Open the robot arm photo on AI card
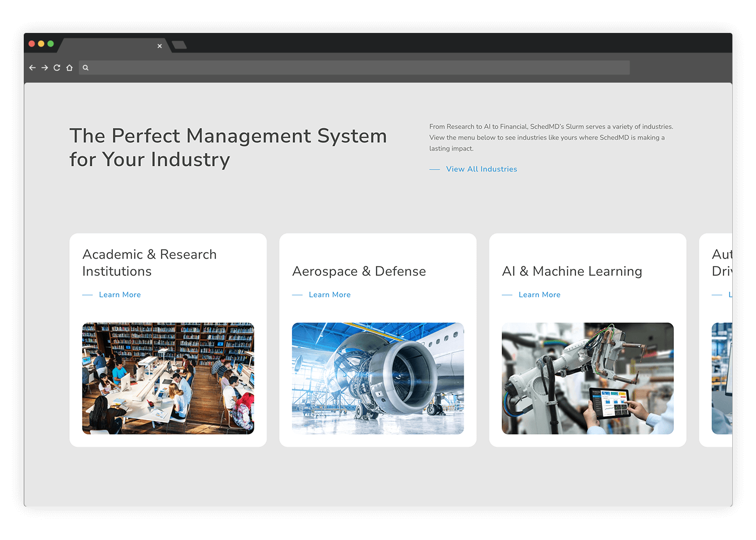756x540 pixels. tap(588, 379)
